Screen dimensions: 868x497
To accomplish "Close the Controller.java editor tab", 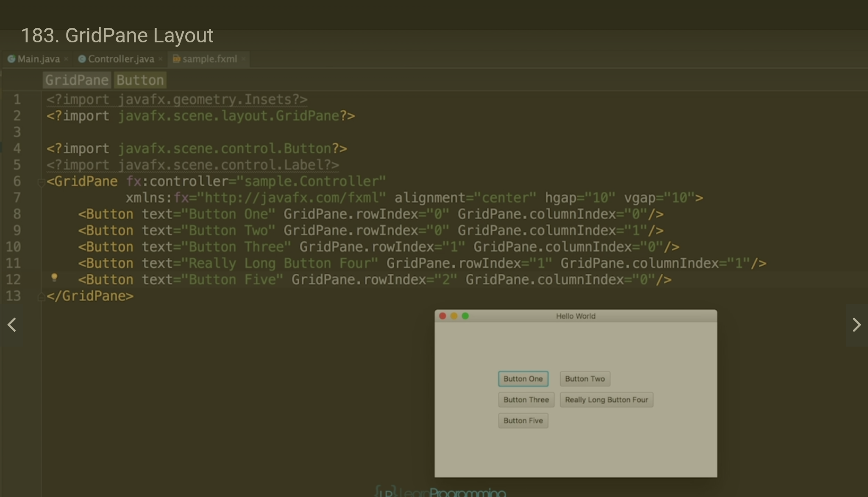I will pyautogui.click(x=161, y=59).
